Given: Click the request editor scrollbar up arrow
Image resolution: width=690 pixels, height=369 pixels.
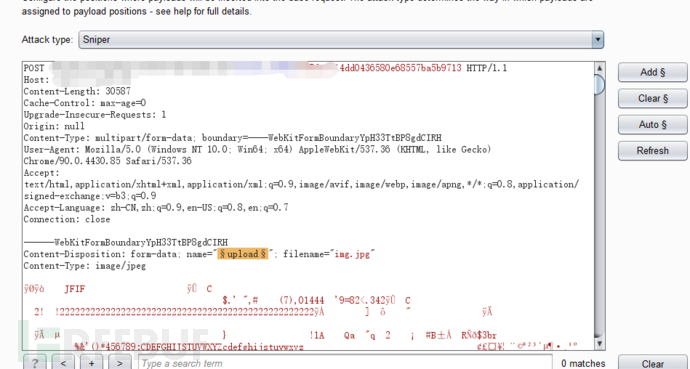Looking at the screenshot, I should [599, 68].
